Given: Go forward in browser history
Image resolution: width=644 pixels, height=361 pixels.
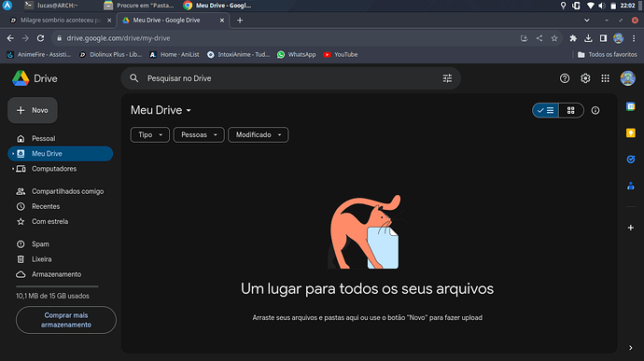Looking at the screenshot, I should click(x=25, y=38).
